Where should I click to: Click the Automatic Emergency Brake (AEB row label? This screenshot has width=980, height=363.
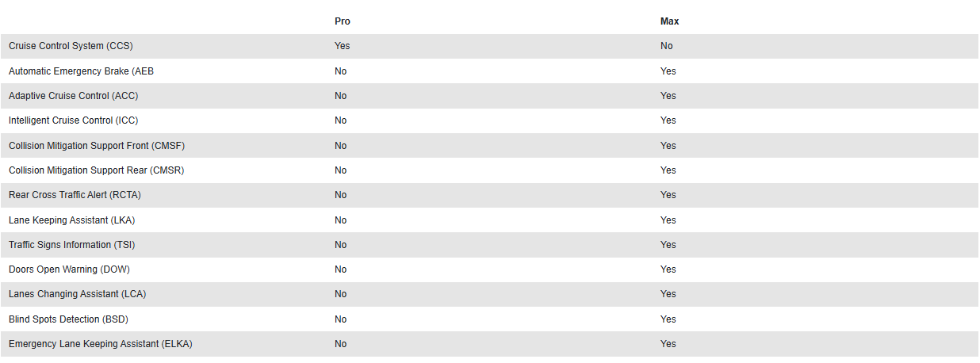(x=81, y=71)
